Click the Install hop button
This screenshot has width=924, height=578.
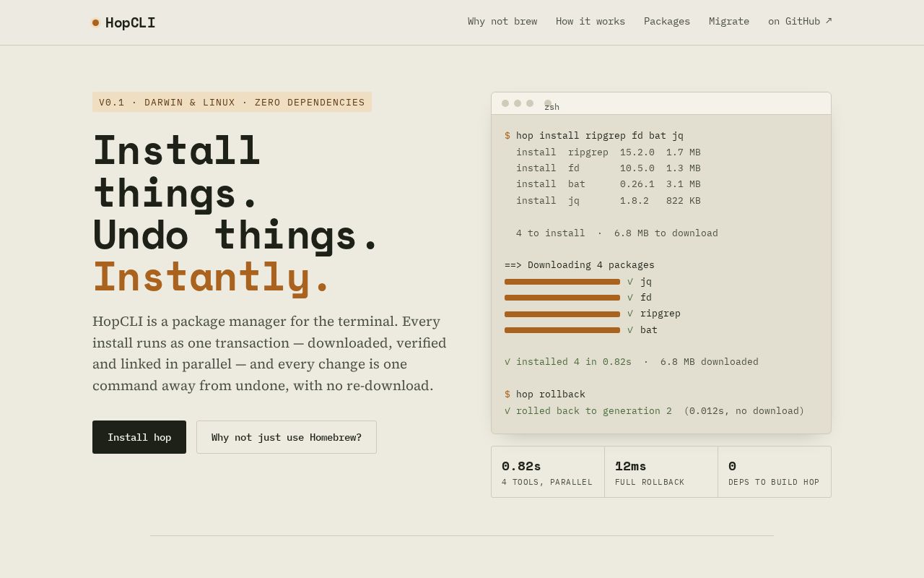(x=139, y=437)
